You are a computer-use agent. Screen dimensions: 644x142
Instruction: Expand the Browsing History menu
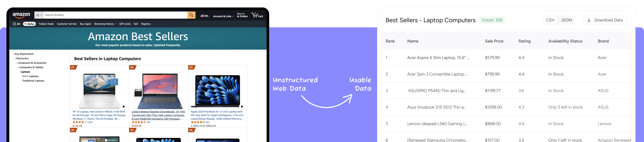(105, 24)
